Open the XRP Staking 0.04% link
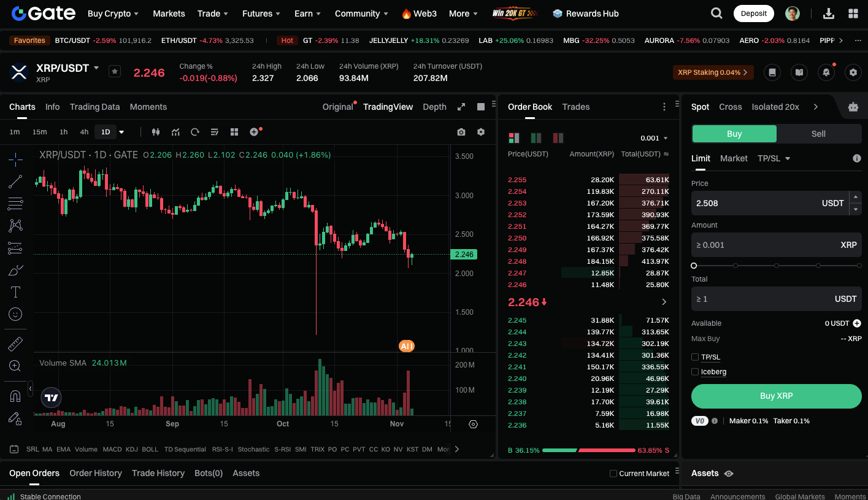Image resolution: width=868 pixels, height=500 pixels. coord(713,72)
